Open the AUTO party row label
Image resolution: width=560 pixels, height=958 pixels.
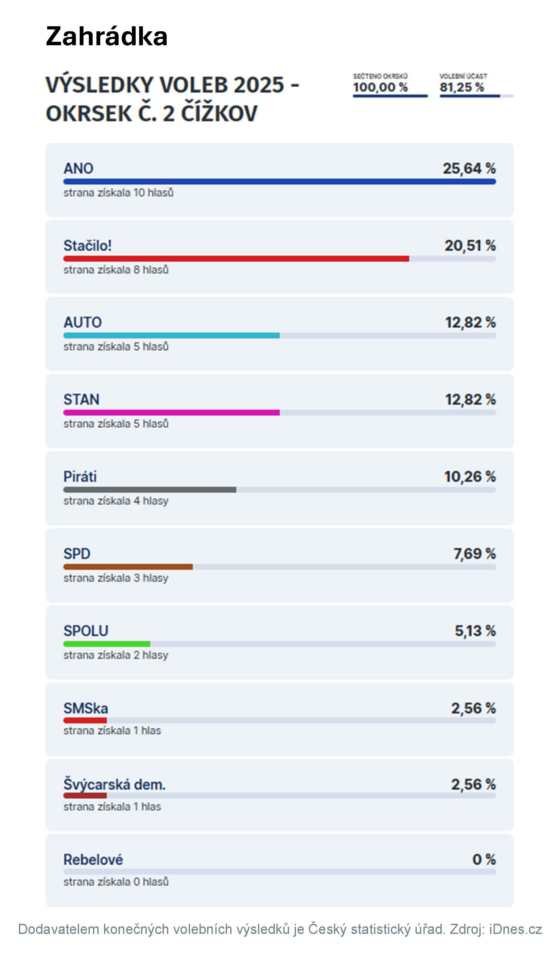[x=83, y=322]
